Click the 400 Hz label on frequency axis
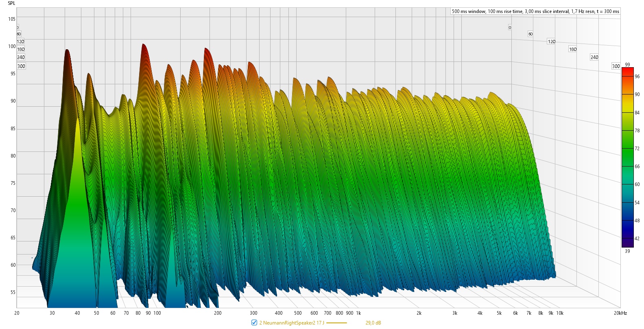Image resolution: width=644 pixels, height=329 pixels. coord(279,313)
